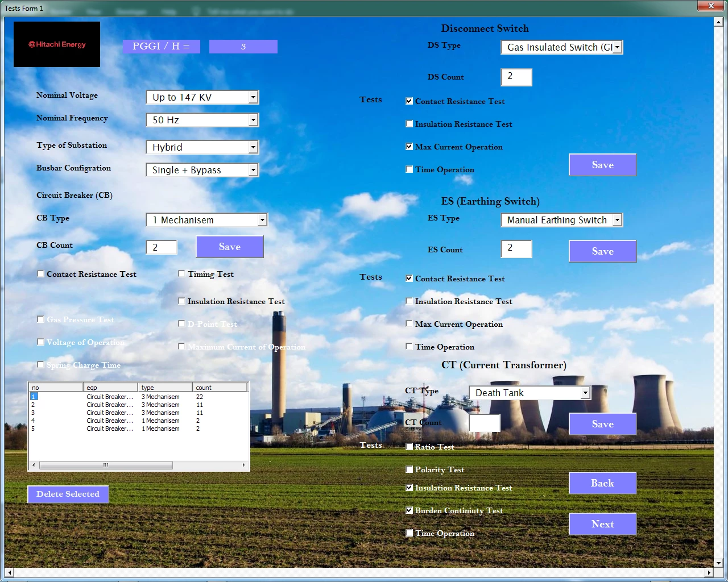
Task: Expand the DS Type dropdown
Action: coord(617,47)
